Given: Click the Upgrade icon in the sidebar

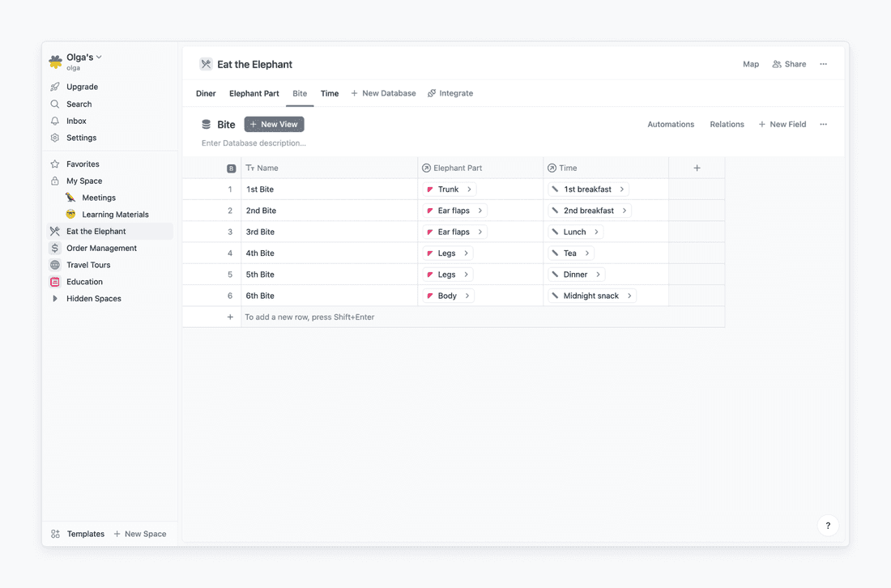Looking at the screenshot, I should (x=57, y=87).
